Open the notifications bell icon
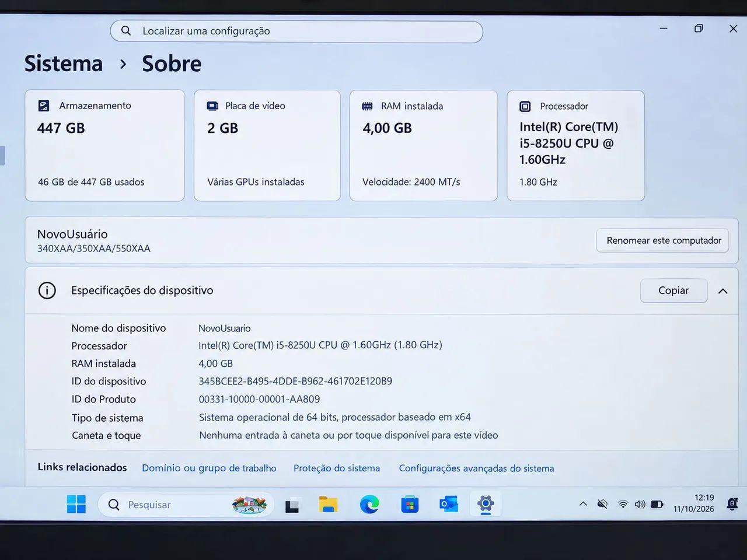The width and height of the screenshot is (747, 560). (732, 503)
